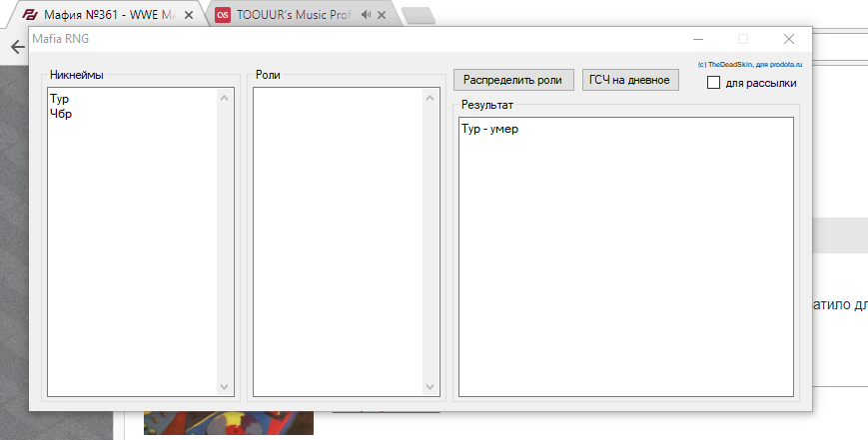868x440 pixels.
Task: Click the Роли list scroll-down arrow
Action: [431, 387]
